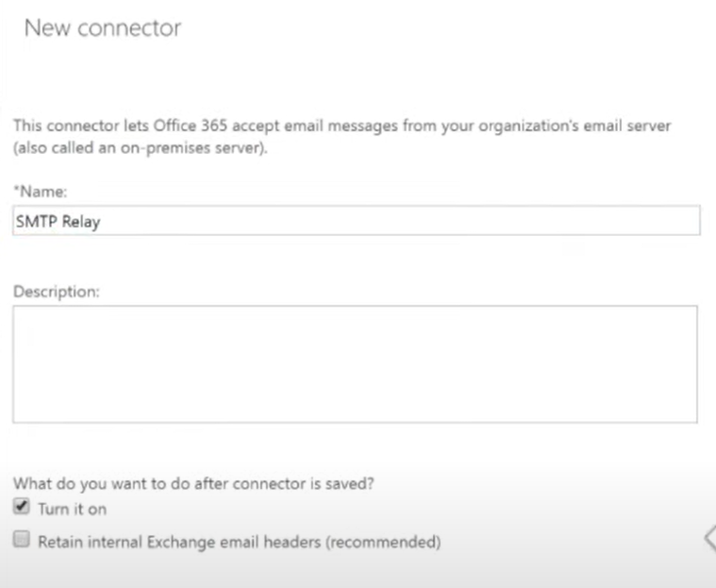
Task: Place cursor on 'SMTP Relay' text
Action: [58, 222]
